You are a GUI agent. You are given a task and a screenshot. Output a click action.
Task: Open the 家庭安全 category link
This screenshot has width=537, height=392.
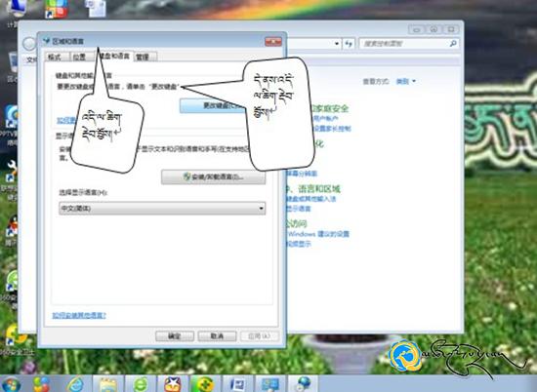coord(331,108)
